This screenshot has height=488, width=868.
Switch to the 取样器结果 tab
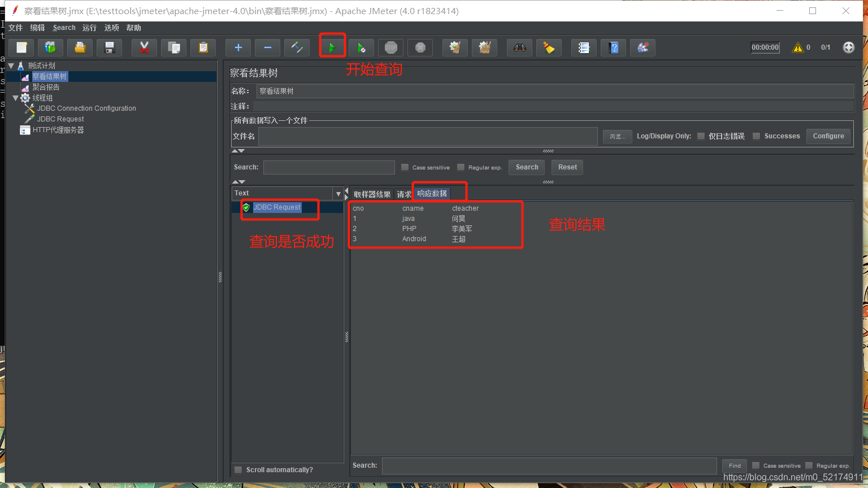pyautogui.click(x=372, y=194)
